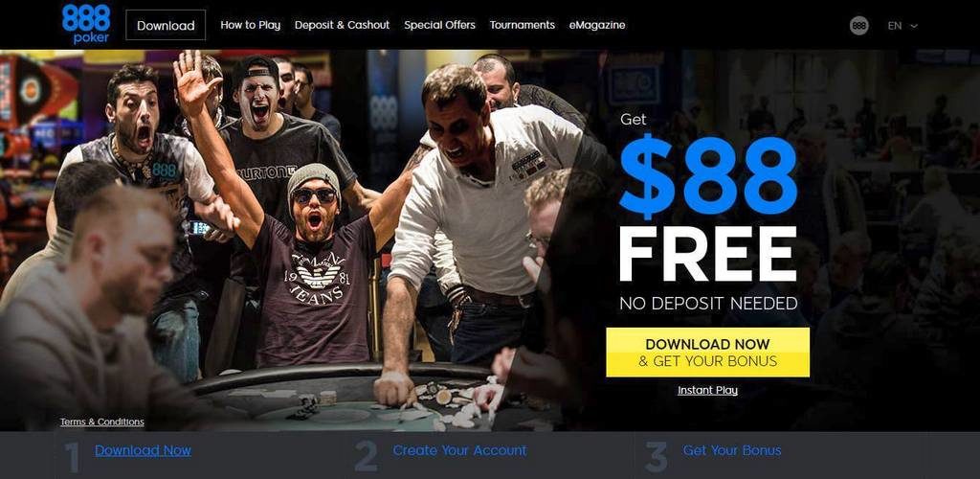Image resolution: width=980 pixels, height=479 pixels.
Task: Click the language chevron arrow
Action: (914, 26)
